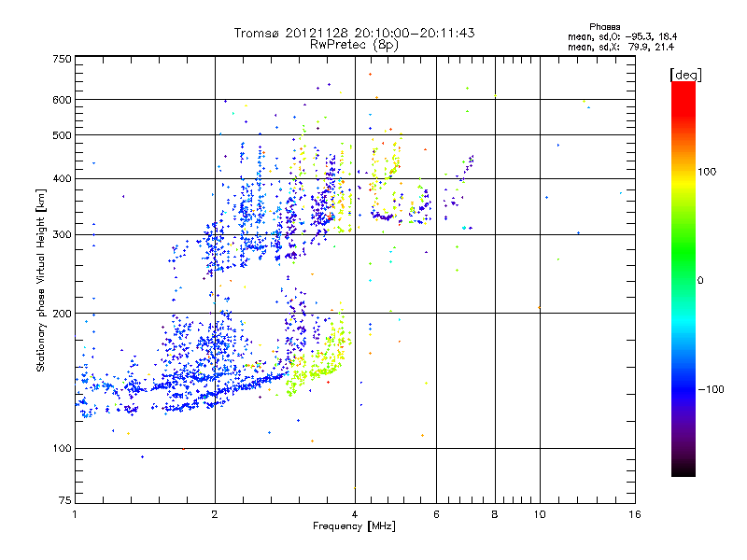
Task: Click the 'Stationary phase Virtual Height [km]' y-axis label
Action: tap(40, 281)
